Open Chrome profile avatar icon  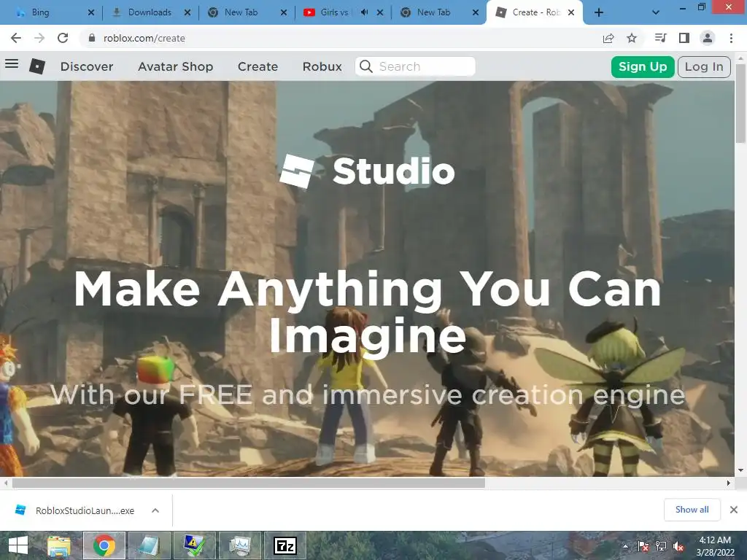click(x=708, y=38)
